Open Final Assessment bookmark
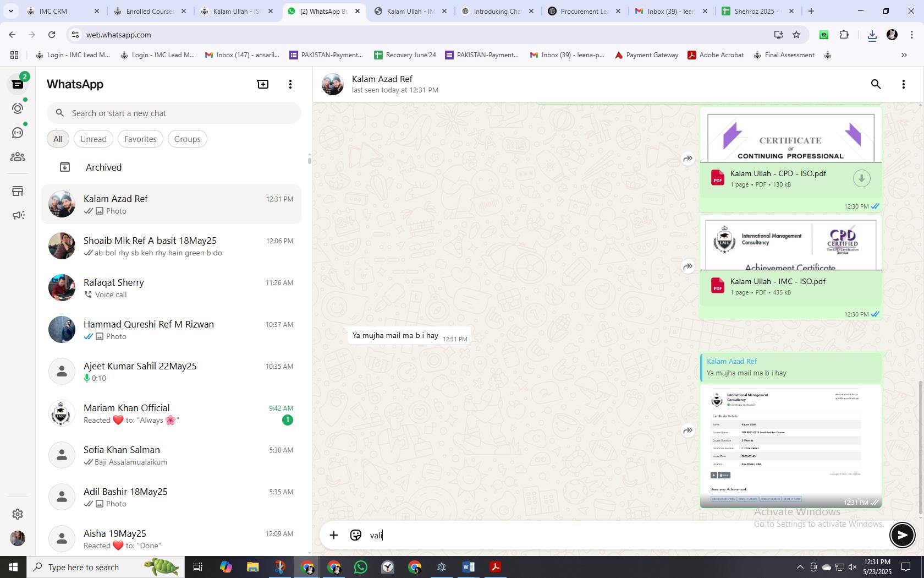This screenshot has height=578, width=924. [x=784, y=55]
